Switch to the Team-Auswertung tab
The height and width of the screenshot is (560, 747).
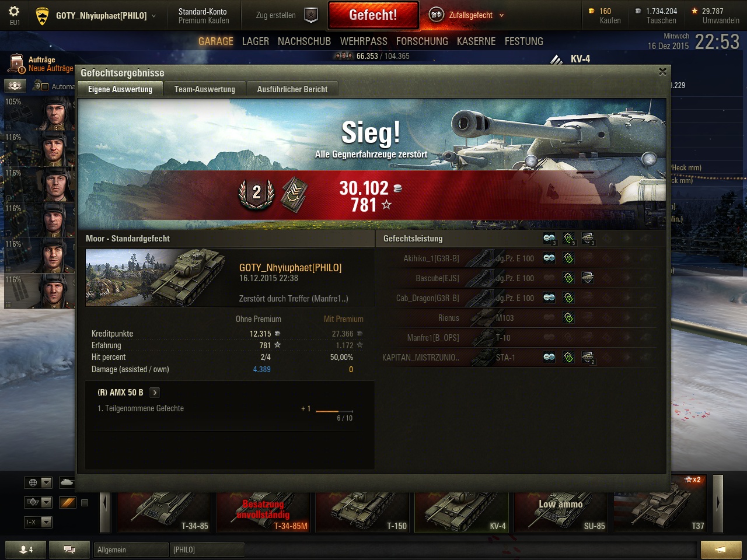[205, 89]
